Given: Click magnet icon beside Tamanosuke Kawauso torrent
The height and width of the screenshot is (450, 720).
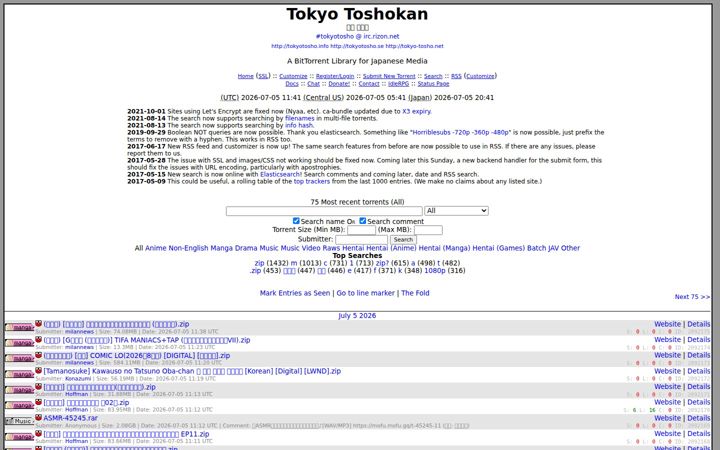Looking at the screenshot, I should coord(39,371).
